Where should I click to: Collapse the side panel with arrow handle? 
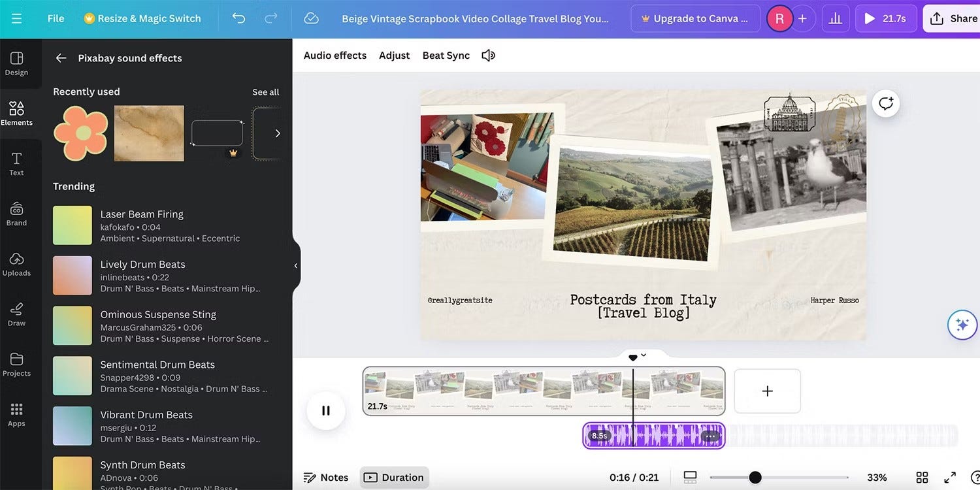click(296, 266)
